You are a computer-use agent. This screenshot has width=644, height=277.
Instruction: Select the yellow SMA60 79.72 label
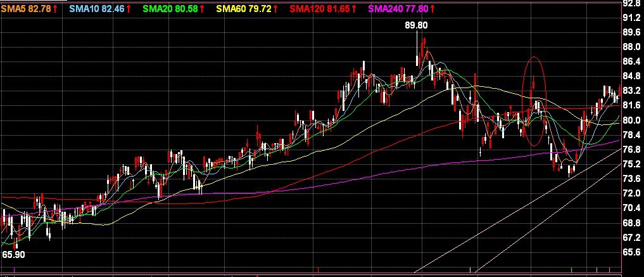coord(247,8)
